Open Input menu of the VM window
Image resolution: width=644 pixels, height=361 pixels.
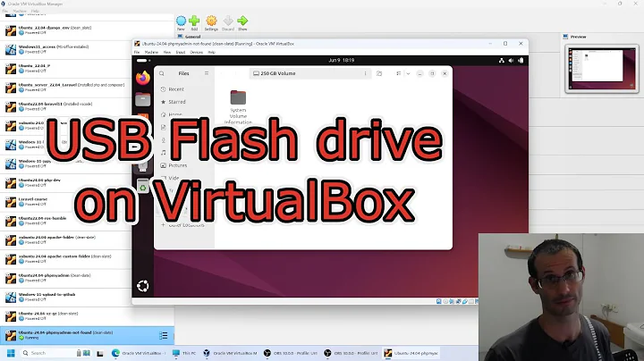point(181,53)
